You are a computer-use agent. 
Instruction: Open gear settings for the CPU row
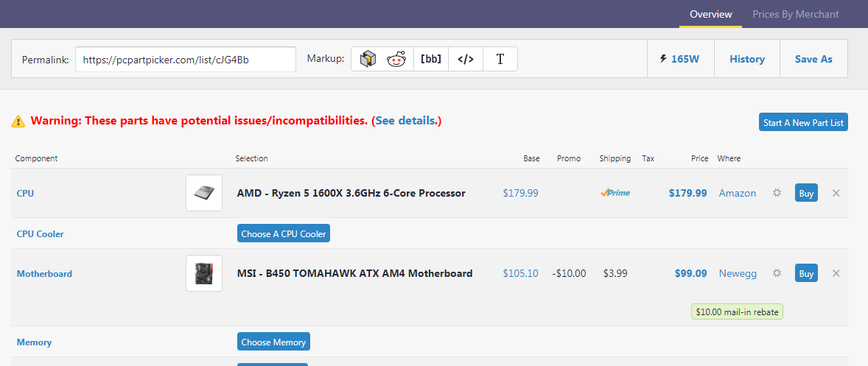[x=777, y=193]
